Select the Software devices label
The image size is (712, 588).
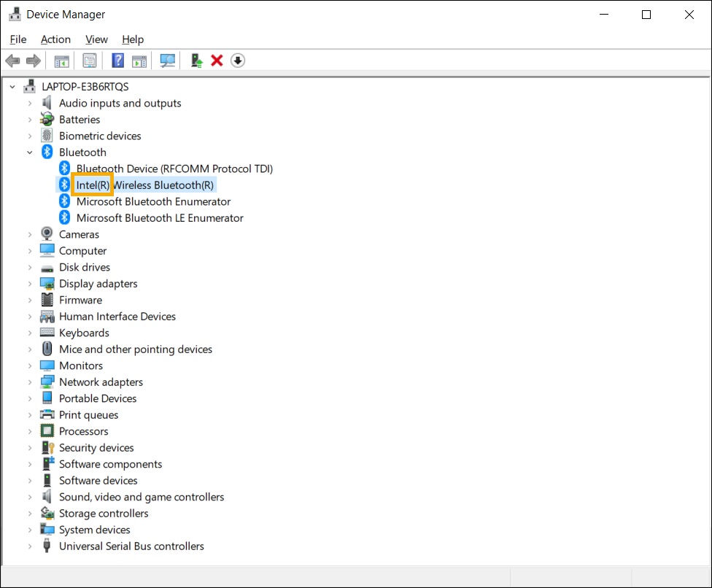98,480
